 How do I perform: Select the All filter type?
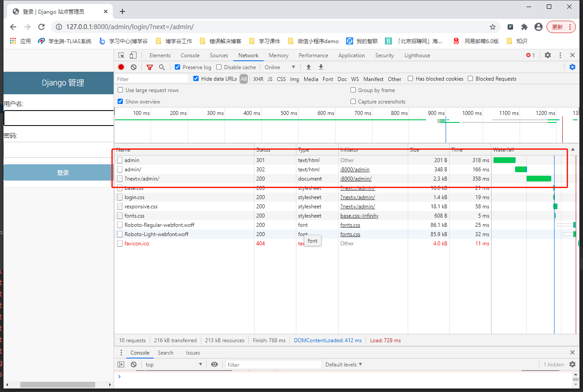click(244, 79)
